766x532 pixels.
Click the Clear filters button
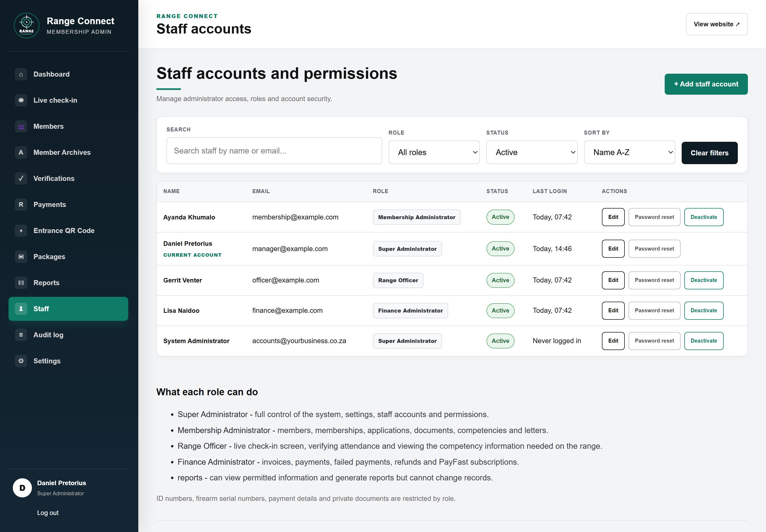(x=709, y=153)
